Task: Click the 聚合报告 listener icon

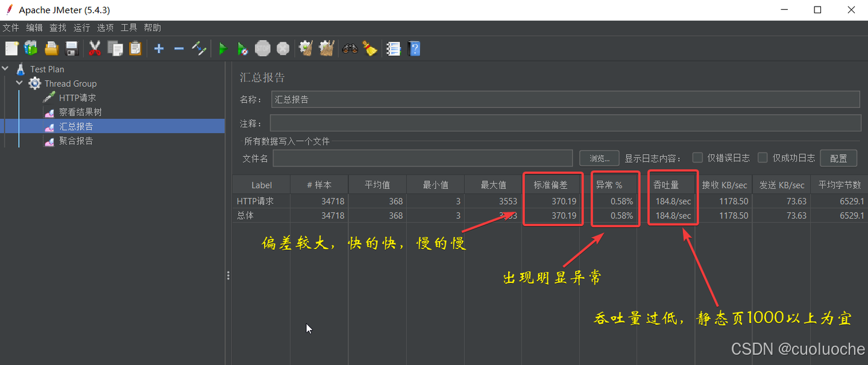Action: tap(49, 141)
